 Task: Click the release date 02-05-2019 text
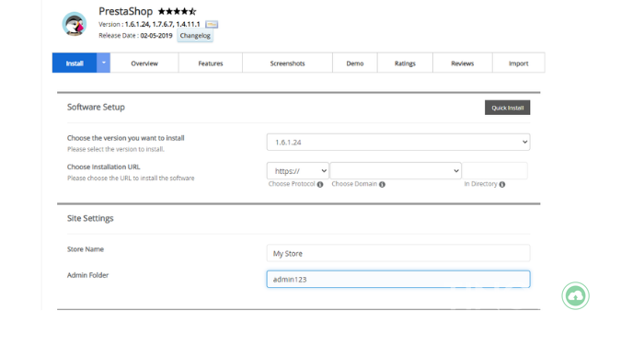(x=156, y=36)
